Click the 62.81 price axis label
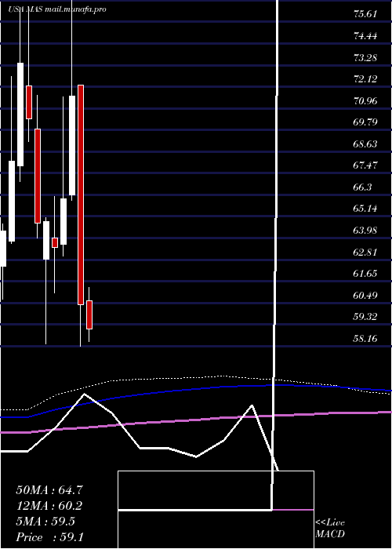 pyautogui.click(x=365, y=252)
